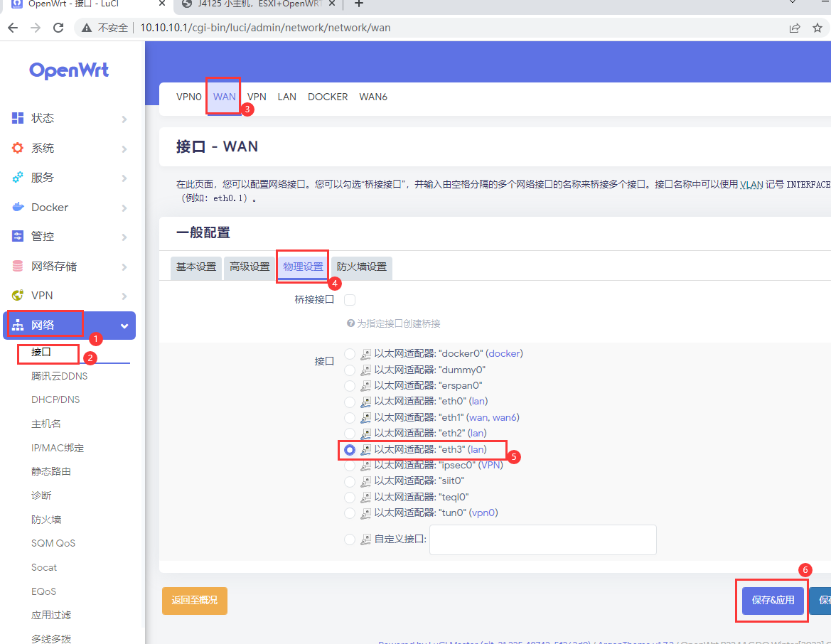Image resolution: width=831 pixels, height=644 pixels.
Task: Click the 保存&应用 button
Action: pyautogui.click(x=773, y=601)
